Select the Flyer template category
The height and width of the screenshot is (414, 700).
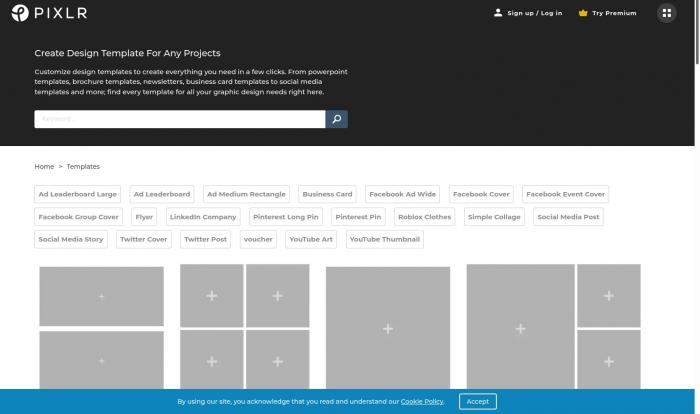pos(144,217)
